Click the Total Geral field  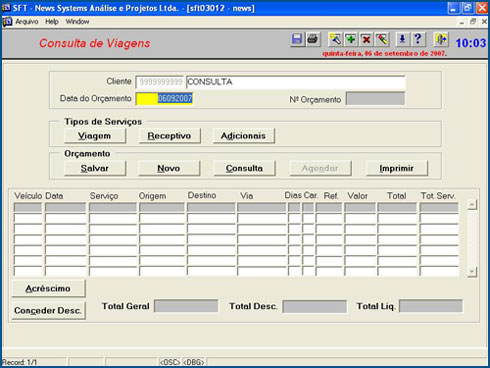pos(186,306)
